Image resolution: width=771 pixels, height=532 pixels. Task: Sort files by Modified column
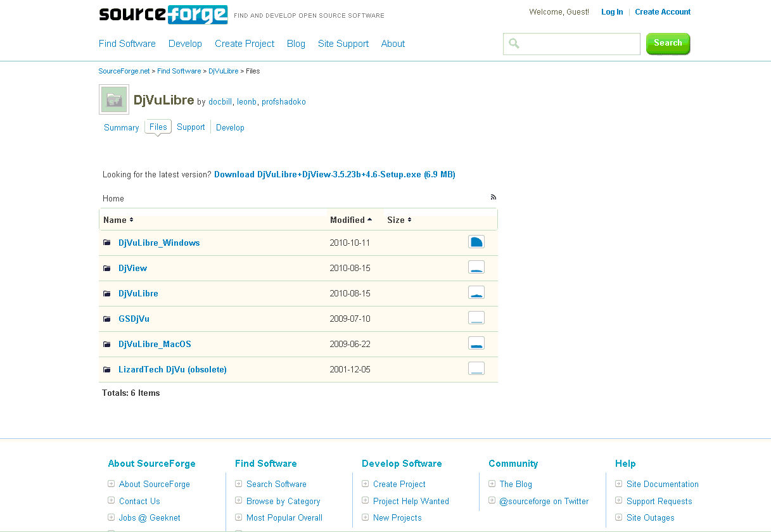[x=351, y=220]
